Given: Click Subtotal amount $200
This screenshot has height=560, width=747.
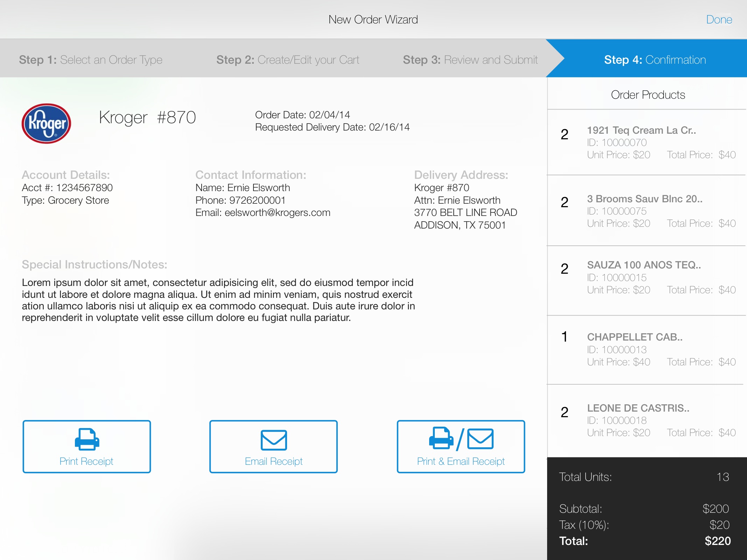Looking at the screenshot, I should (716, 509).
